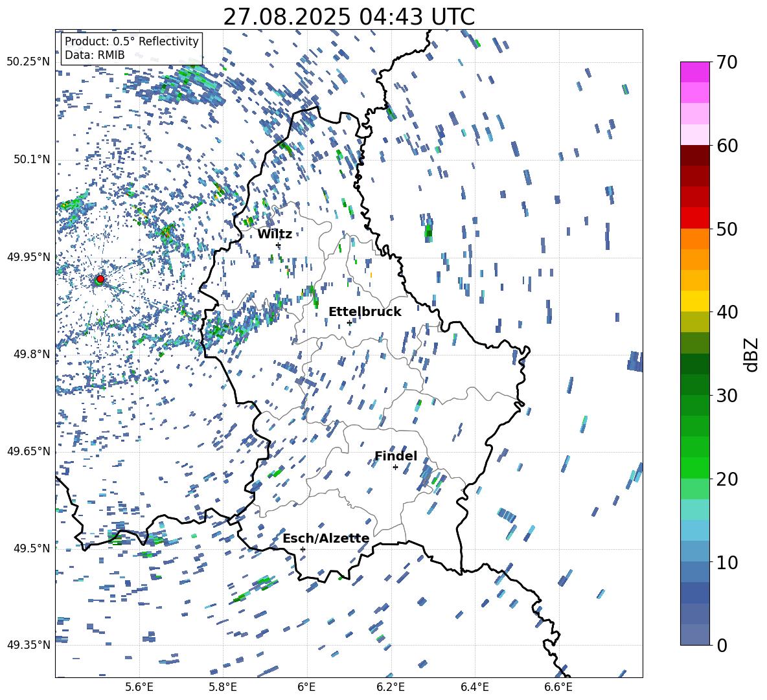Screen dimensions: 767x700
Task: Click the 40 tick on colorbar
Action: [x=726, y=312]
